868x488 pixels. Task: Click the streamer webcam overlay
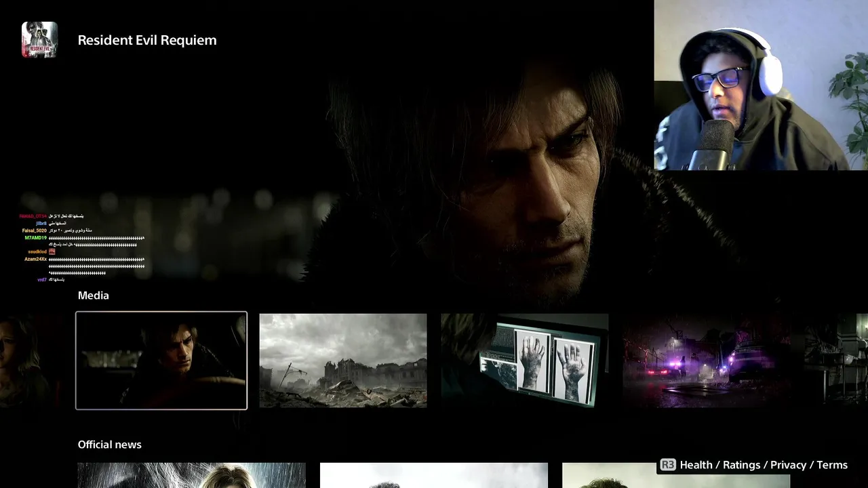(x=761, y=85)
